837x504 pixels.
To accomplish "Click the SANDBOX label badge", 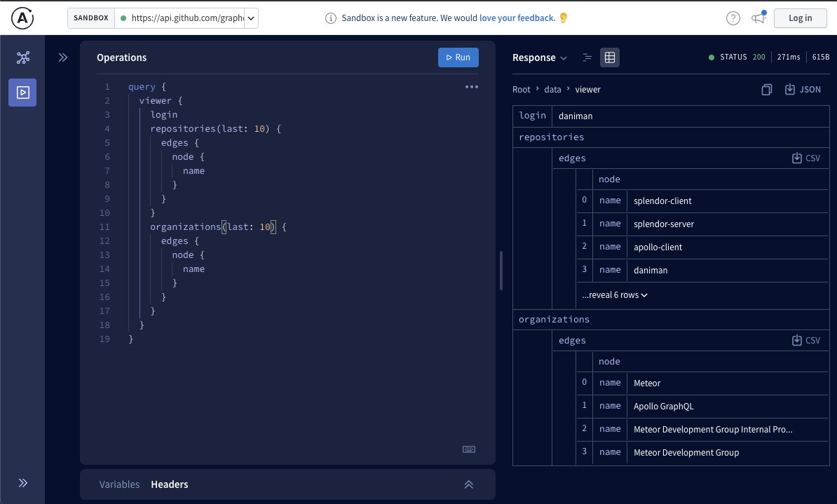I will tap(90, 18).
